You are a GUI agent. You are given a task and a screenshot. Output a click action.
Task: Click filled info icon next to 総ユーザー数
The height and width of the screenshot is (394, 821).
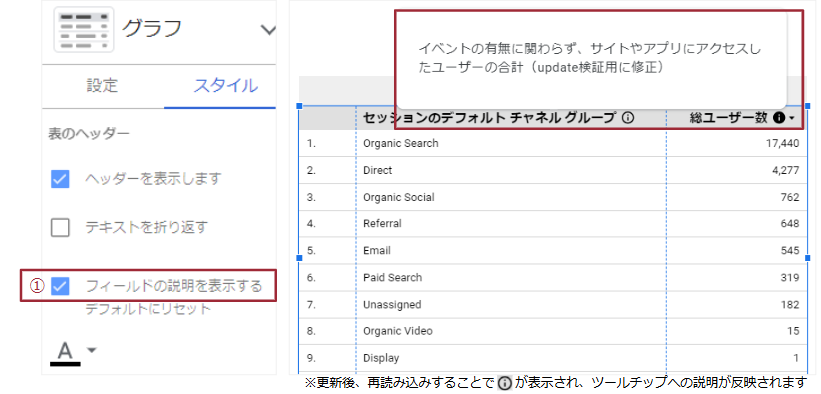[x=778, y=118]
